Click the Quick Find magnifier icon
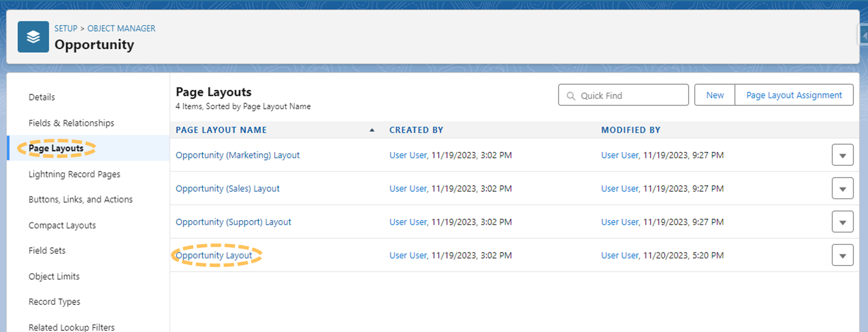Screen dimensions: 868x332 (x=571, y=96)
